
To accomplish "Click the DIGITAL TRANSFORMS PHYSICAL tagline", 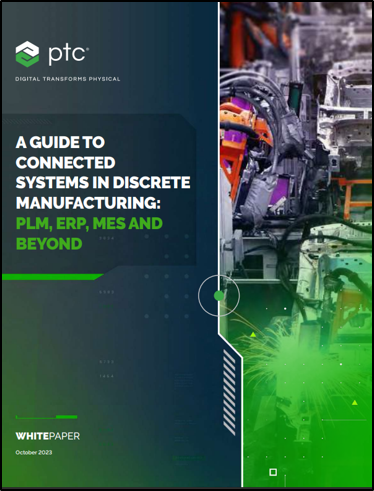I will (68, 79).
